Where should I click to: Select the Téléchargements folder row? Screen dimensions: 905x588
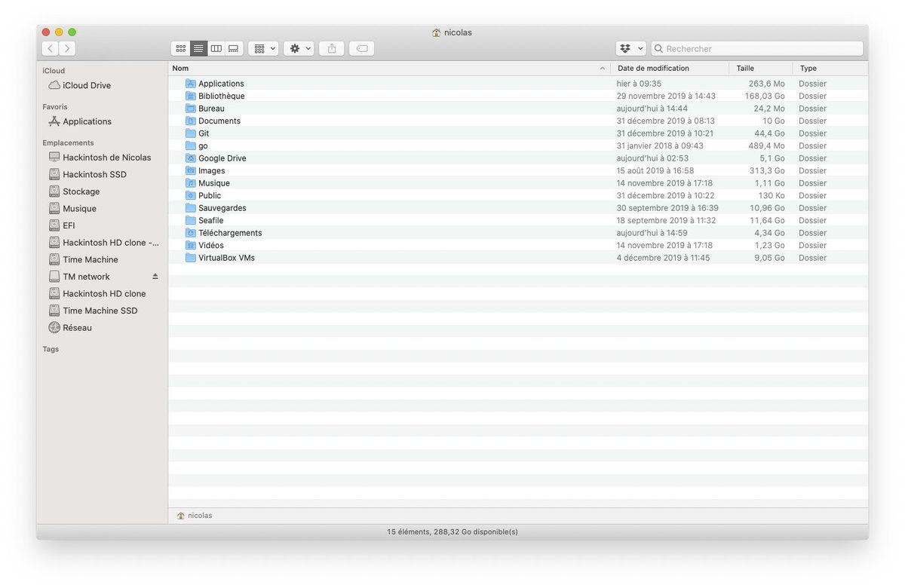click(x=230, y=233)
